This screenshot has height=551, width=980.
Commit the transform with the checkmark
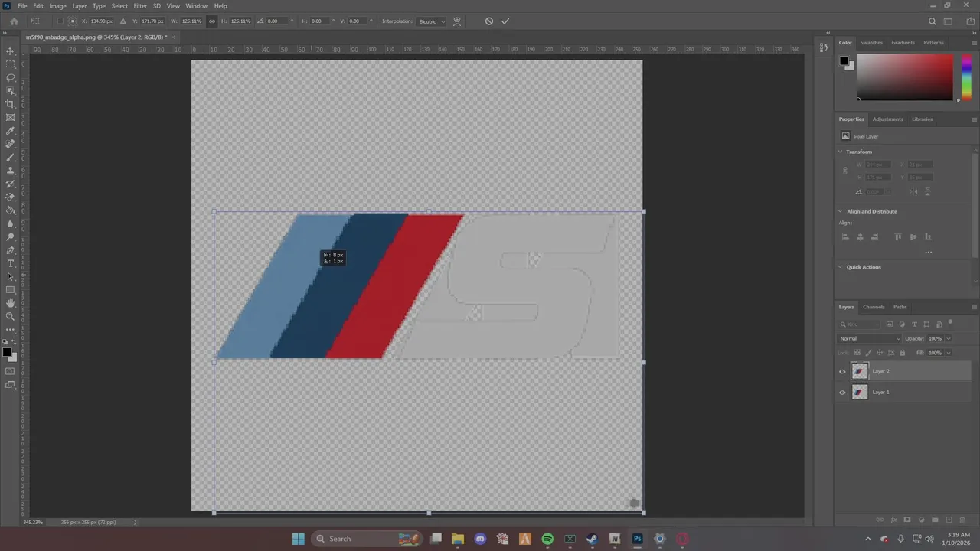pyautogui.click(x=505, y=21)
